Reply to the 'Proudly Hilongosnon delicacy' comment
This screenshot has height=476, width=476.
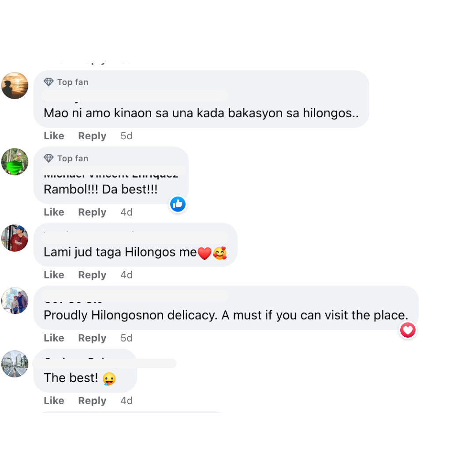point(92,338)
